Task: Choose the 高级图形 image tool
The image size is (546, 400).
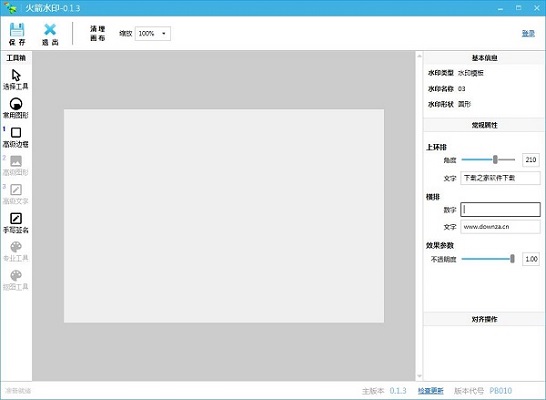Action: click(16, 161)
